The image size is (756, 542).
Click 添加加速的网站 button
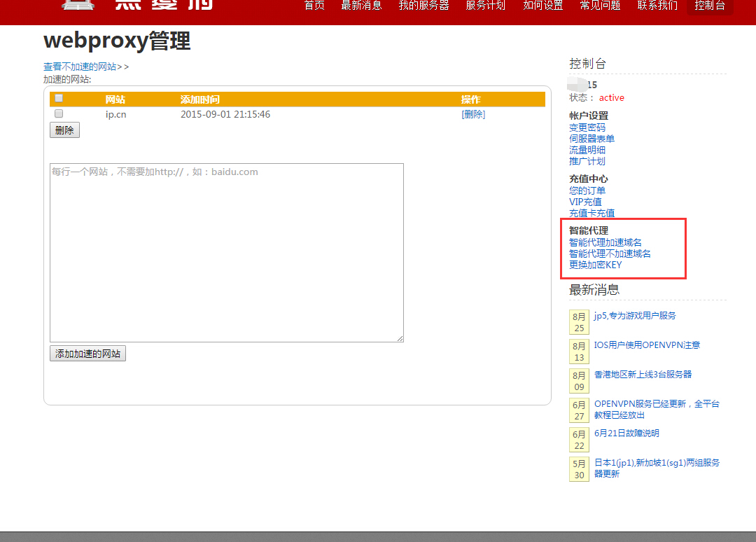(x=87, y=354)
